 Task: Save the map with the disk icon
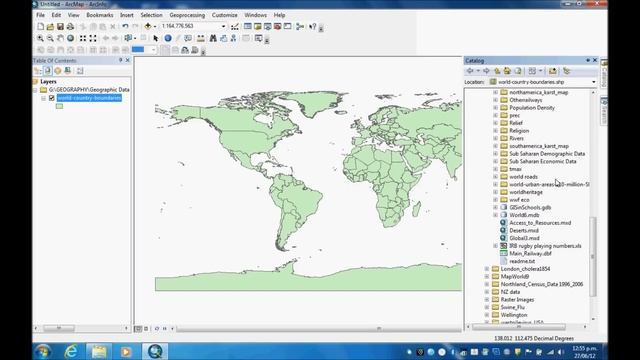(x=60, y=27)
